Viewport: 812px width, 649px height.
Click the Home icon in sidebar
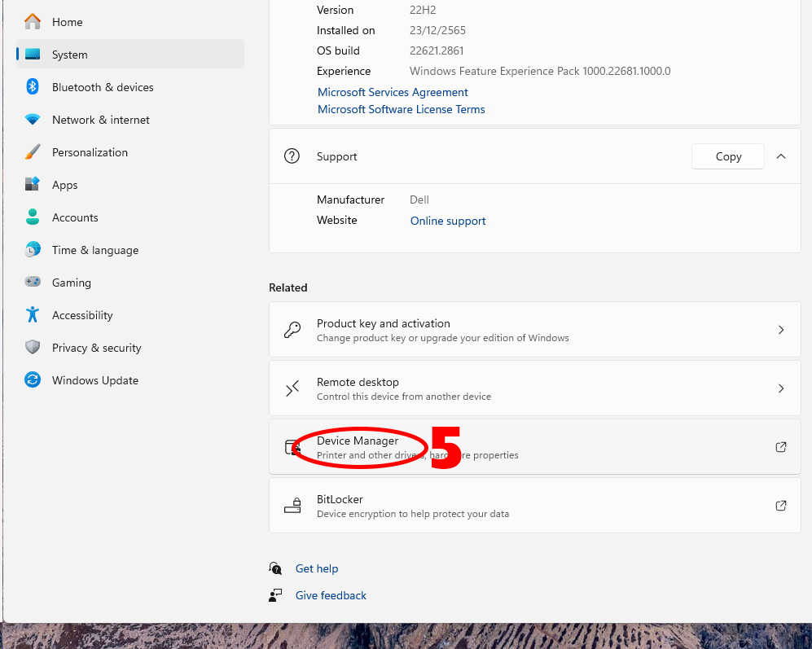tap(33, 22)
